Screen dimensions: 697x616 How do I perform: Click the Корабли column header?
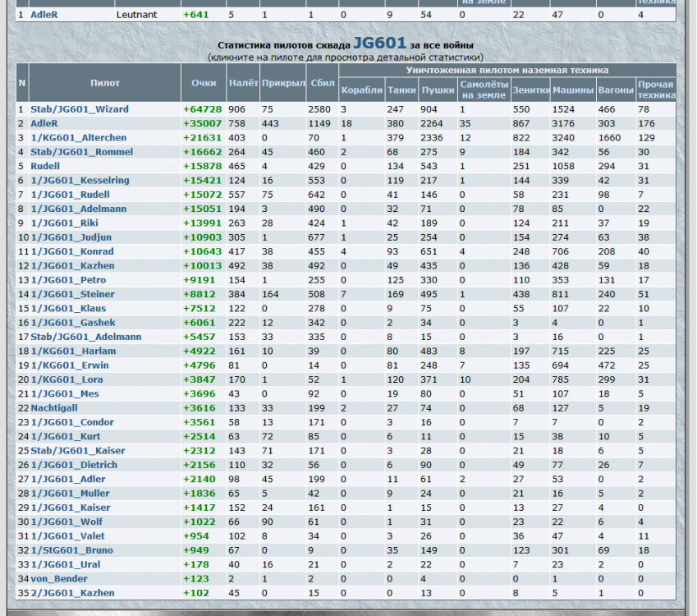tap(362, 90)
